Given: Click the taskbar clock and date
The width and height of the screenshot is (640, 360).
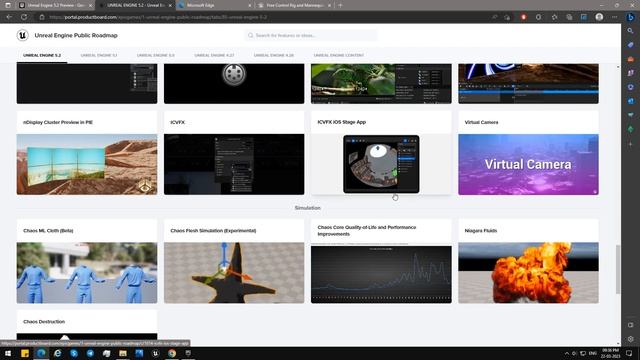Looking at the screenshot, I should (610, 353).
